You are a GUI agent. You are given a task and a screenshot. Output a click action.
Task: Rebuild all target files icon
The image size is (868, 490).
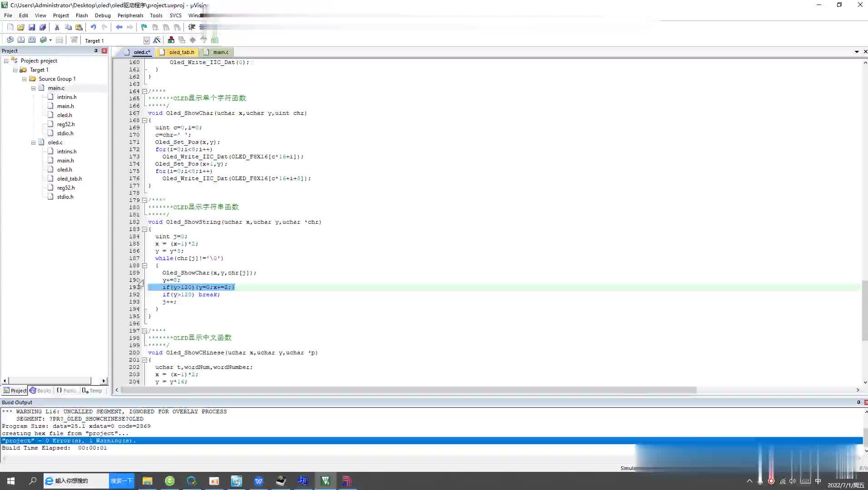[32, 40]
